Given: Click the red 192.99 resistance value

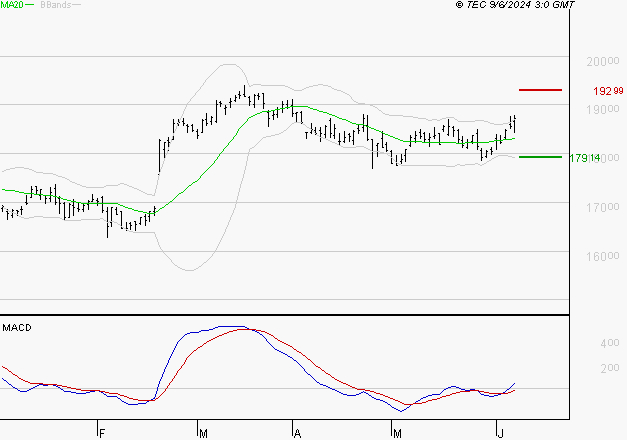Looking at the screenshot, I should click(x=608, y=91).
